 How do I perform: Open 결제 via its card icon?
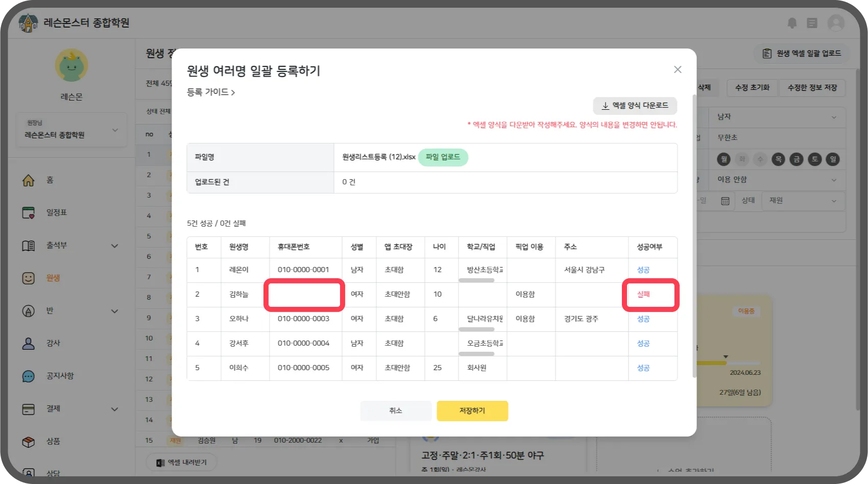(29, 409)
